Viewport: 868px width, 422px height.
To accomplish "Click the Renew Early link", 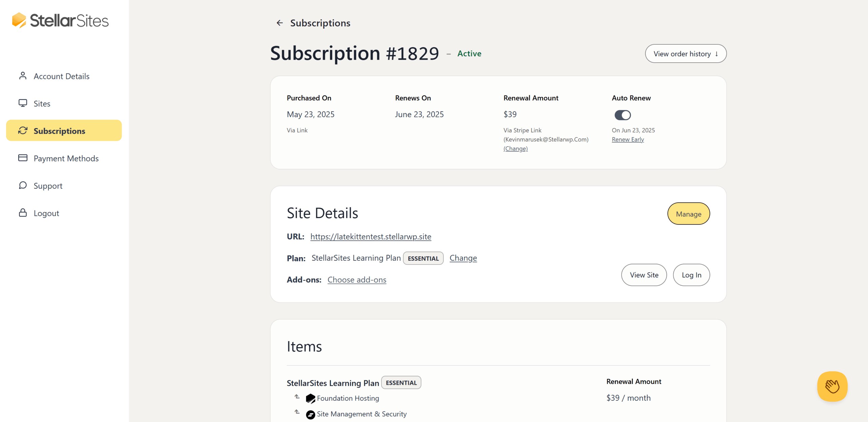I will pos(628,139).
